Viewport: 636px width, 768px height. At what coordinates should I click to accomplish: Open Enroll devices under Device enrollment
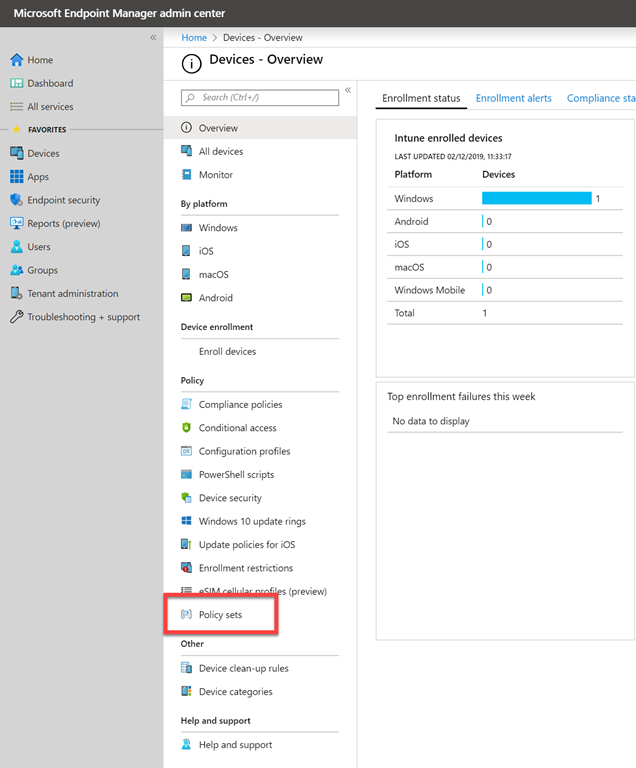coord(227,352)
